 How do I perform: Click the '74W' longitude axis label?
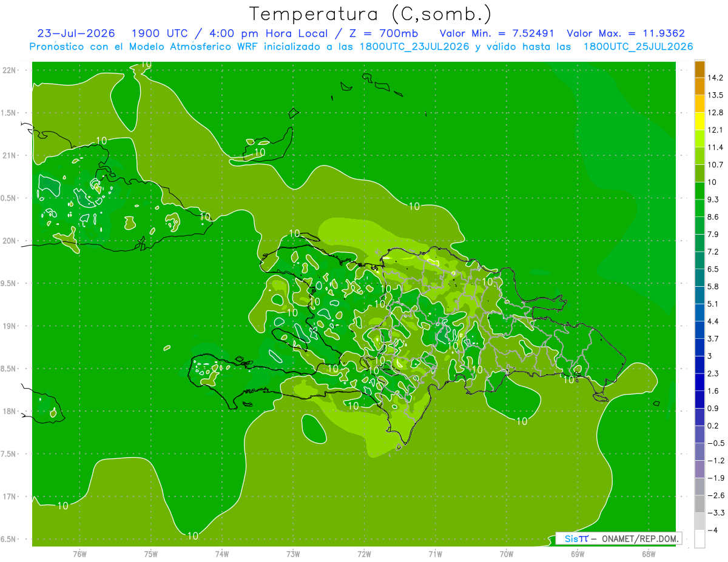click(x=222, y=554)
